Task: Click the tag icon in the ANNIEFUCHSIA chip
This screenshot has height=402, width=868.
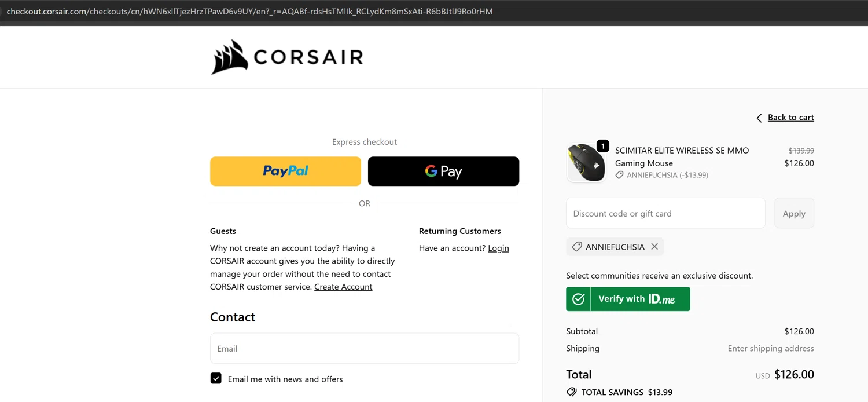Action: 576,247
